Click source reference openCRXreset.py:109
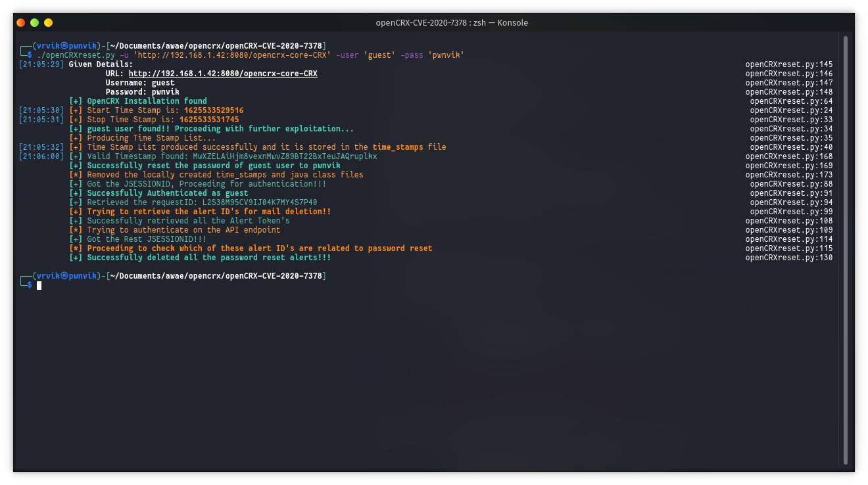 789,230
